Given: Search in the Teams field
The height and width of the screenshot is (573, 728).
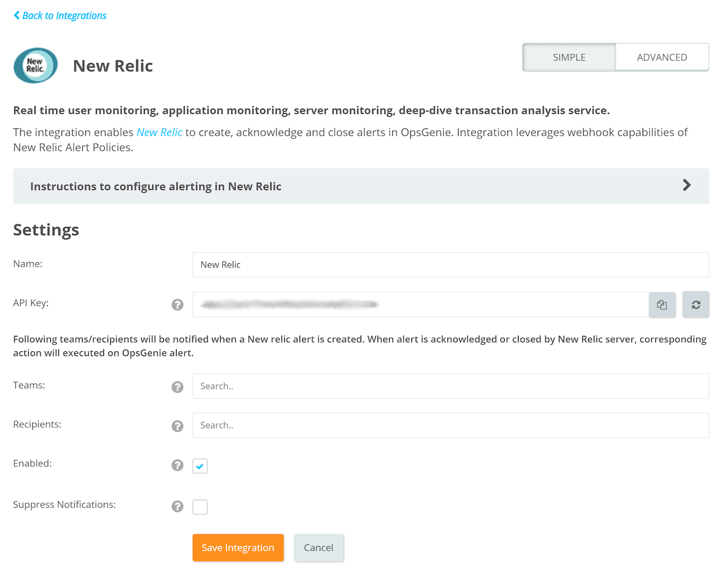Looking at the screenshot, I should (x=451, y=386).
